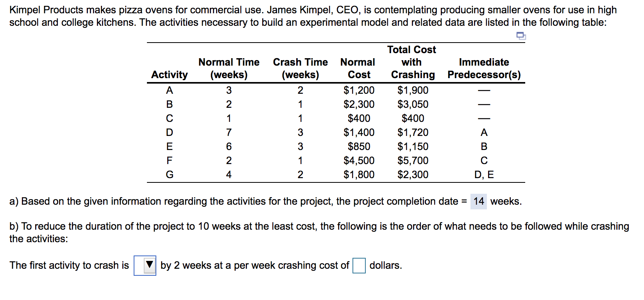Image resolution: width=644 pixels, height=300 pixels.
Task: Select the Immediate Predecessor(s) column header
Action: (x=484, y=68)
